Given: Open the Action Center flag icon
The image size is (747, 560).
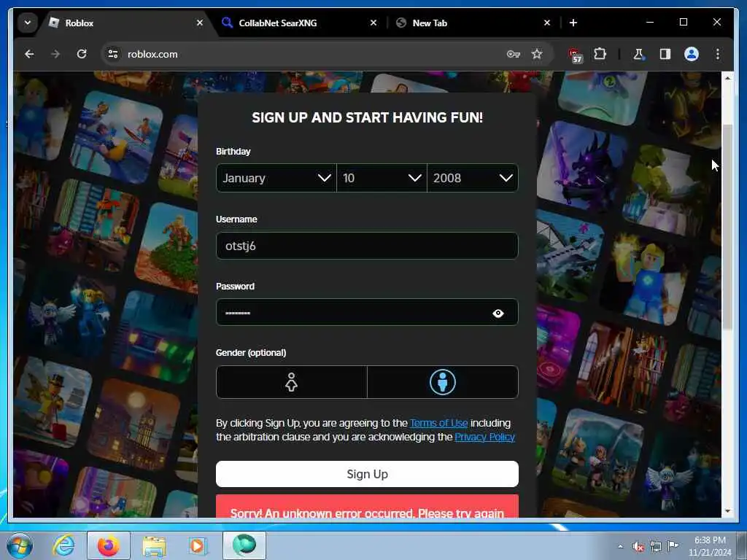Looking at the screenshot, I should coord(673,546).
